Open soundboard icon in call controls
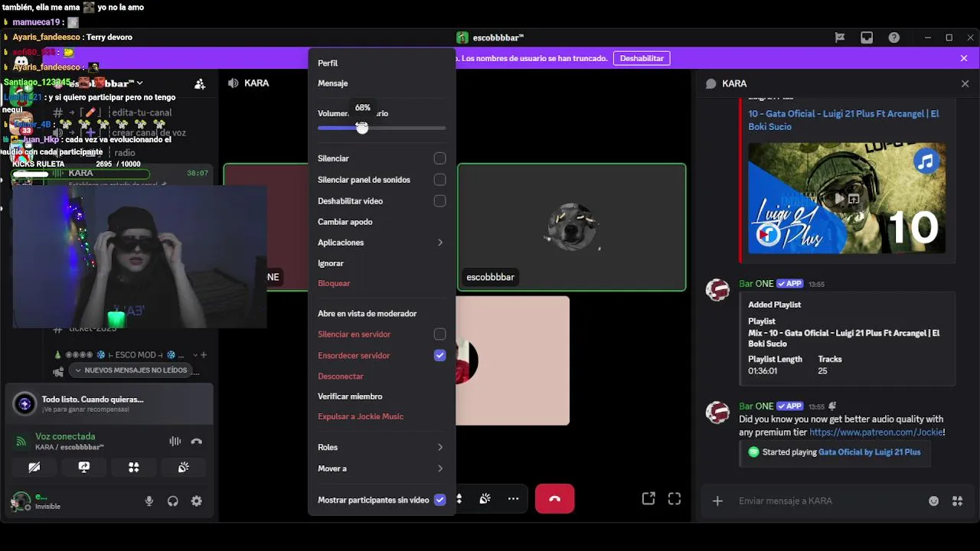This screenshot has height=551, width=980. pyautogui.click(x=485, y=499)
